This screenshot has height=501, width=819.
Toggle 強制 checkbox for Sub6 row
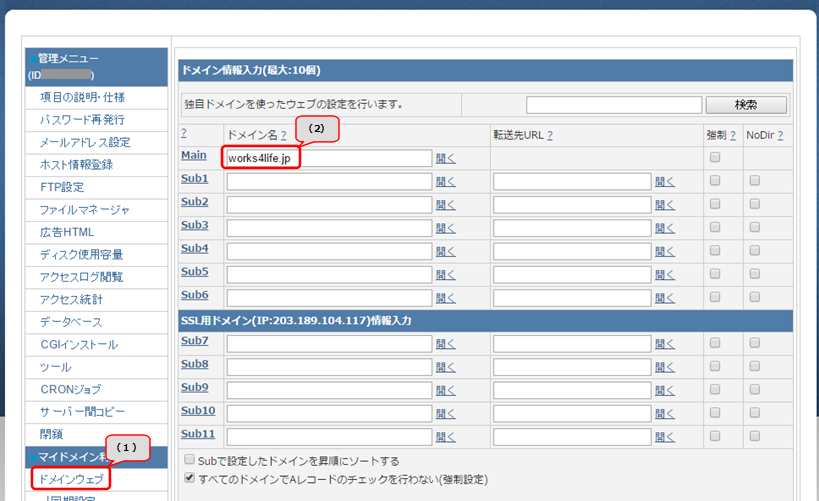pos(715,297)
